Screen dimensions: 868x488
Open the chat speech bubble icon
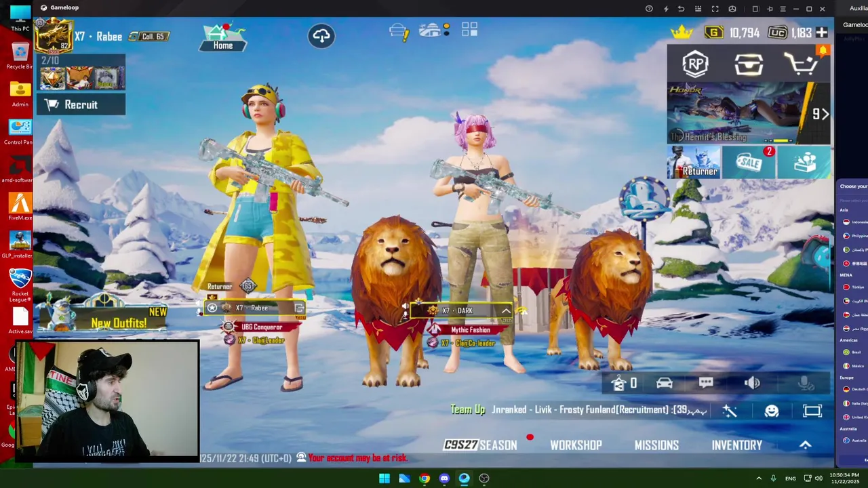click(x=706, y=384)
